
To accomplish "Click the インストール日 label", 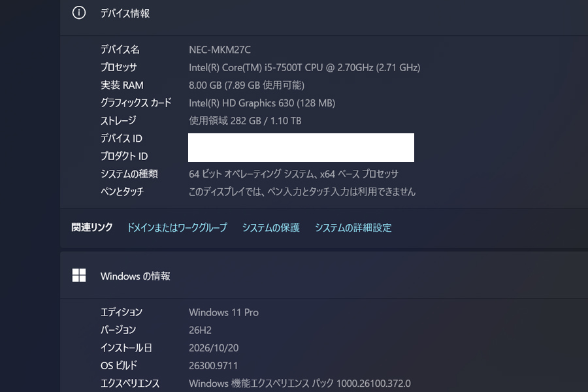I will [x=126, y=348].
